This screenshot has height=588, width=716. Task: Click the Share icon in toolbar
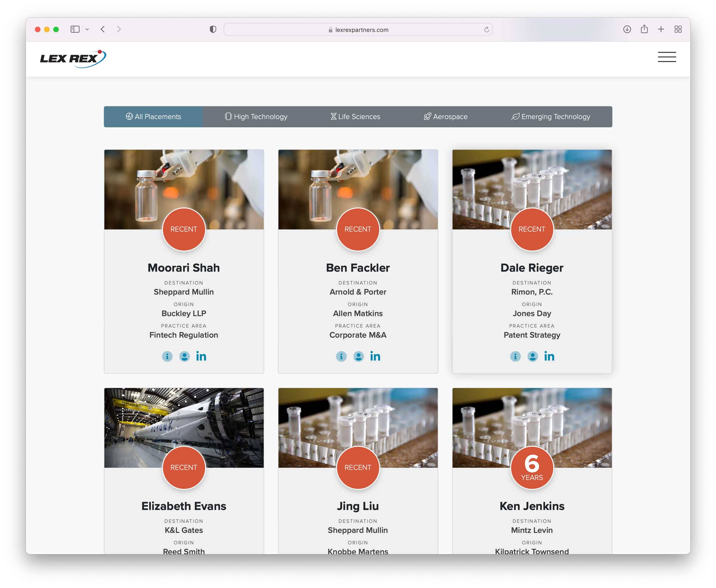coord(644,29)
